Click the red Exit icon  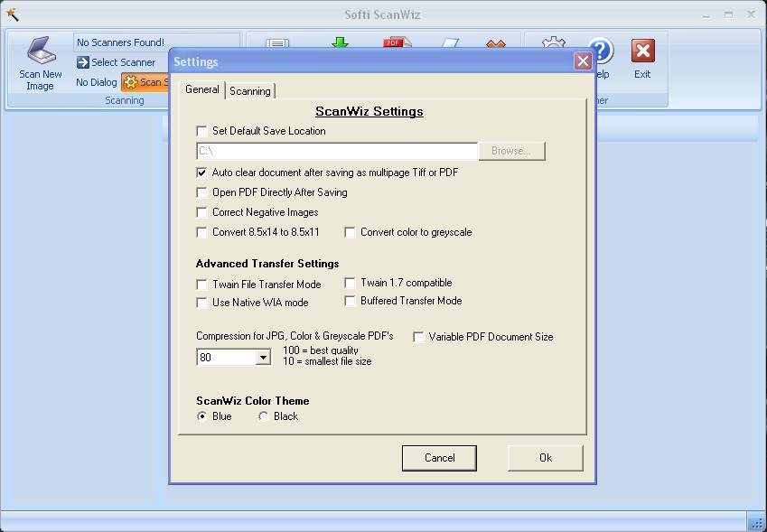[x=642, y=51]
